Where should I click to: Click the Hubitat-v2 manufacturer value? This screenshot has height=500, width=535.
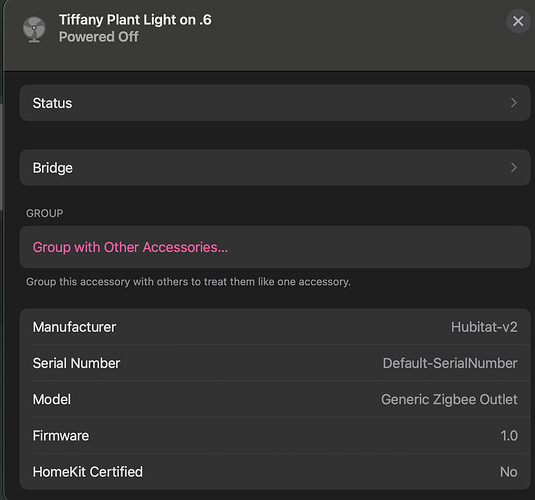point(484,327)
